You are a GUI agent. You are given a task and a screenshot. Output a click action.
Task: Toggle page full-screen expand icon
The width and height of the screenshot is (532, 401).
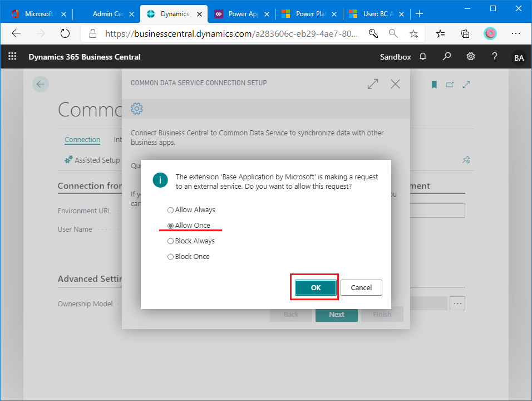[466, 85]
